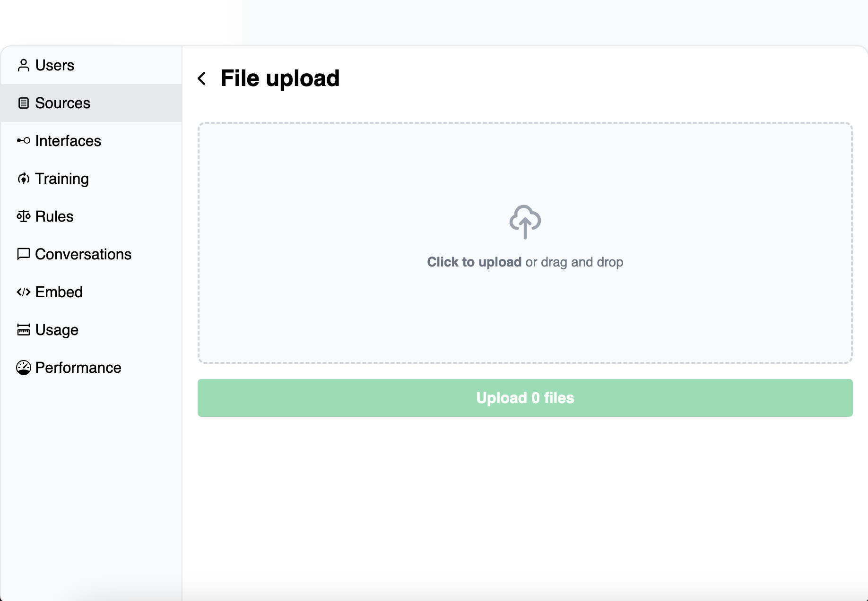Open the Interfaces section
Screen dimensions: 868x601
[91, 141]
